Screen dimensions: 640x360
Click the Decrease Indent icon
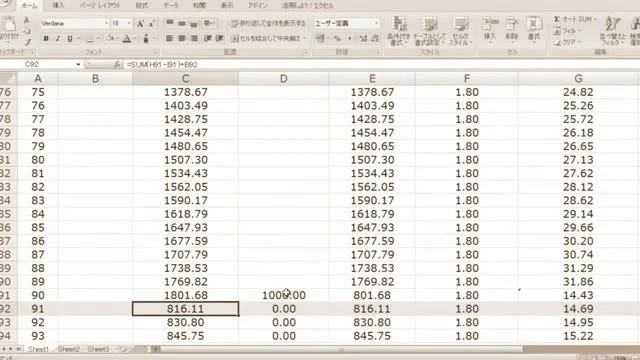point(208,38)
